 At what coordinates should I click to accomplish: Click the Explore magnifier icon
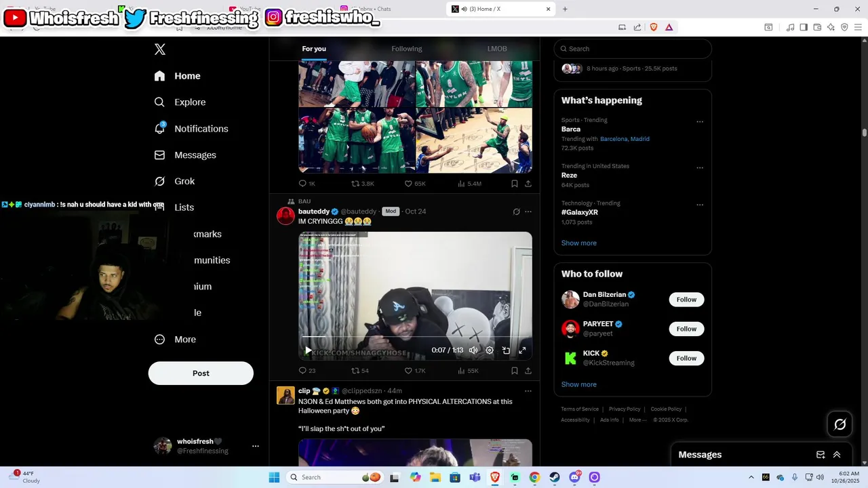[x=159, y=102]
